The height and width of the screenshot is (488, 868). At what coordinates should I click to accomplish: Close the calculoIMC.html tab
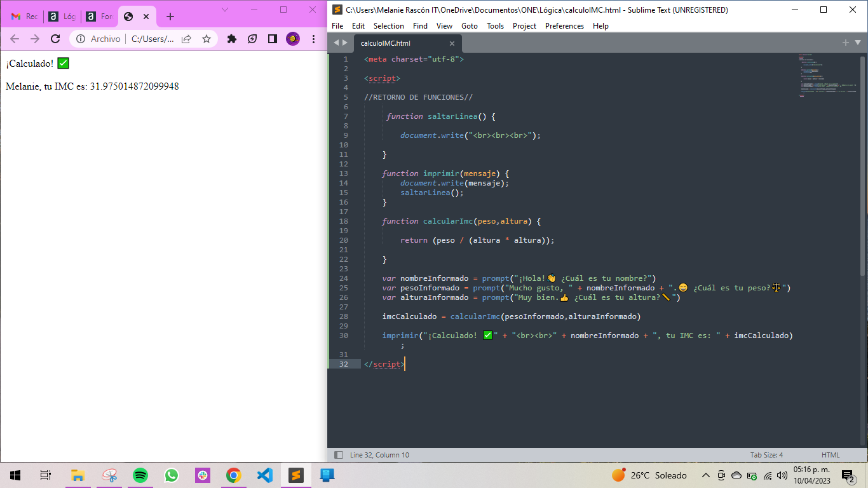[452, 43]
